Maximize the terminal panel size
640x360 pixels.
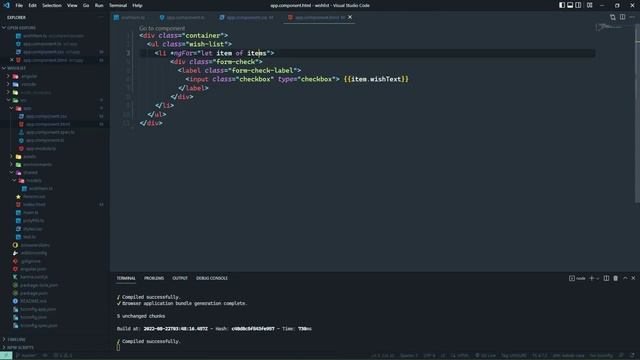tap(625, 278)
